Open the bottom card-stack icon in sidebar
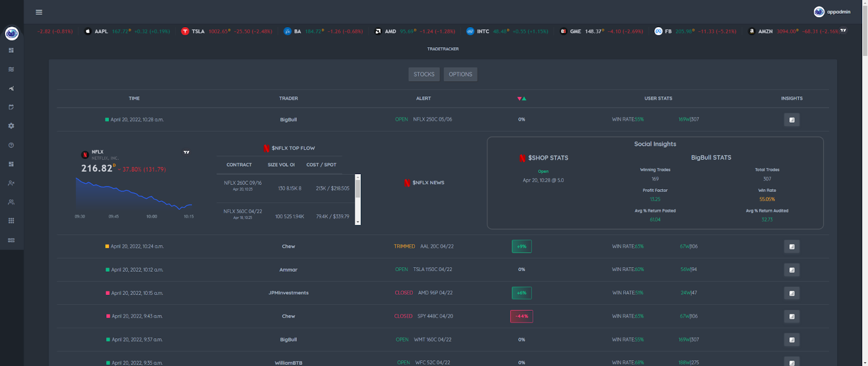Screen dimensions: 868x366 tap(11, 240)
